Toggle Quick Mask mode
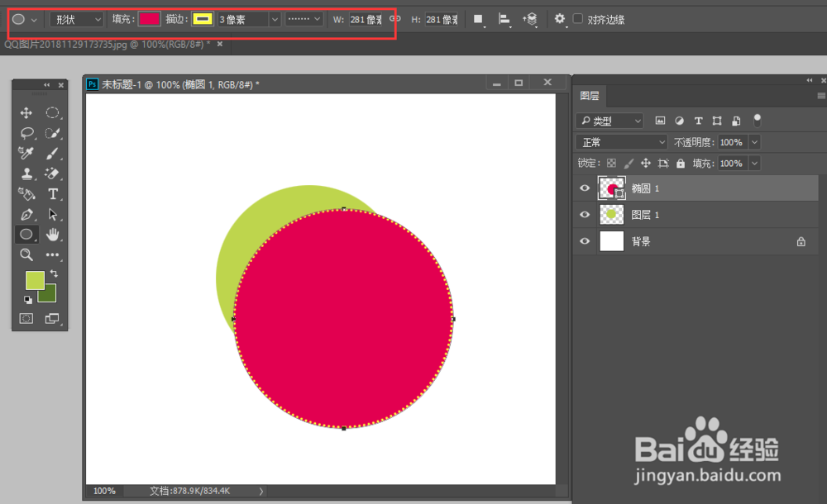 (26, 318)
